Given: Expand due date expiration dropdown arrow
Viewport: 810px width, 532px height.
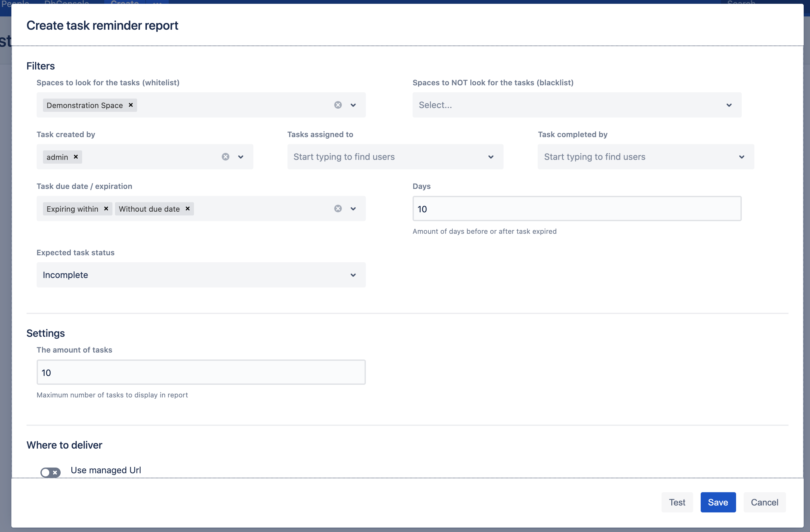Looking at the screenshot, I should 353,209.
